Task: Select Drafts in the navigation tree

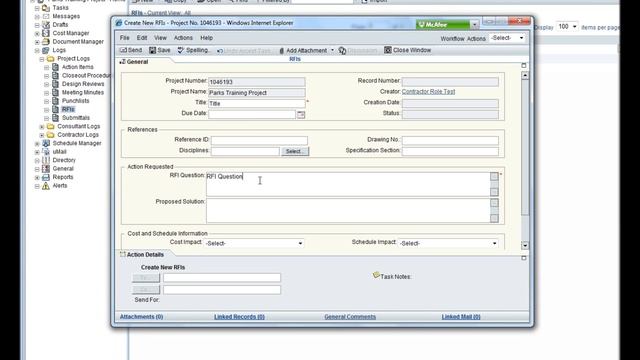Action: tap(60, 25)
